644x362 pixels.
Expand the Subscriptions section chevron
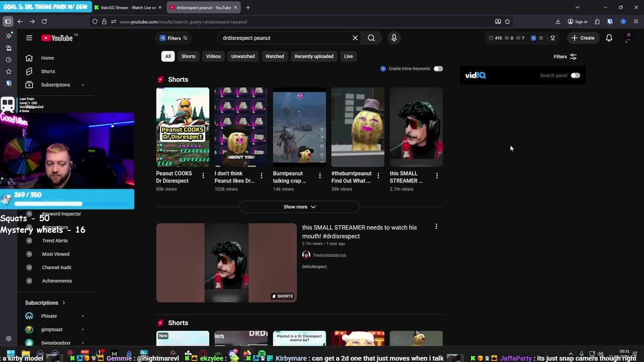(x=64, y=303)
